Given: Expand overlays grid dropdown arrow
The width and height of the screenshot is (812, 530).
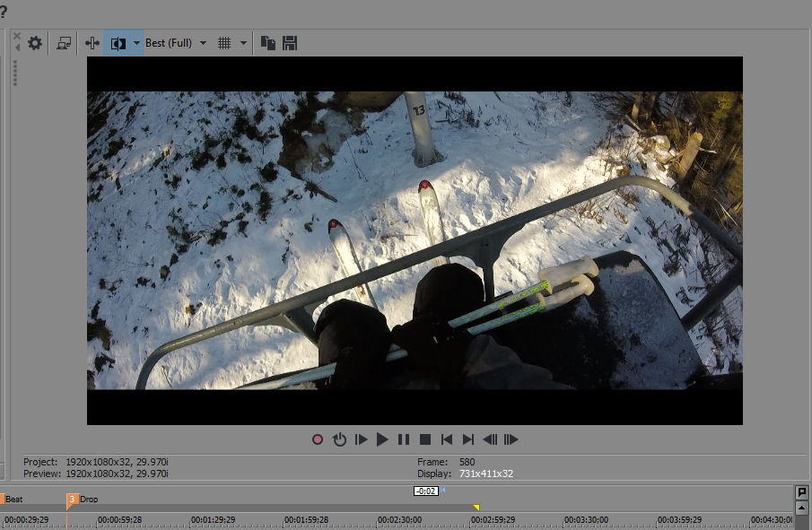Looking at the screenshot, I should [x=243, y=43].
